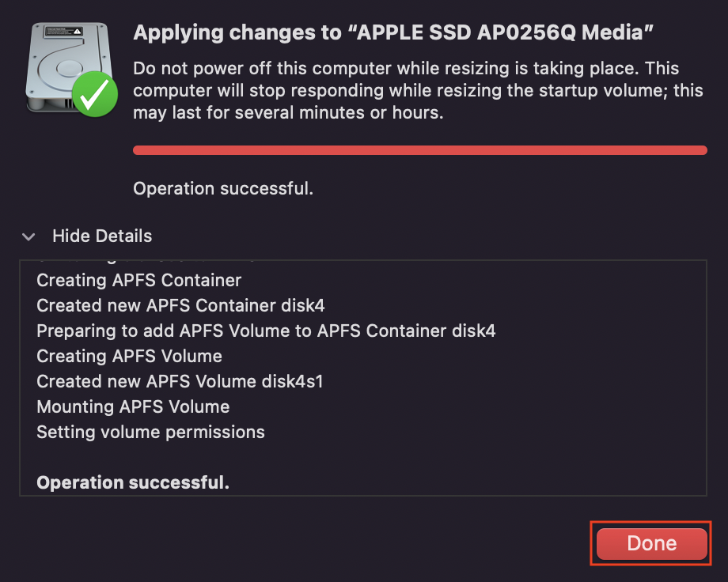
Task: Click the "Creating APFS Volume" log entry
Action: (x=129, y=356)
